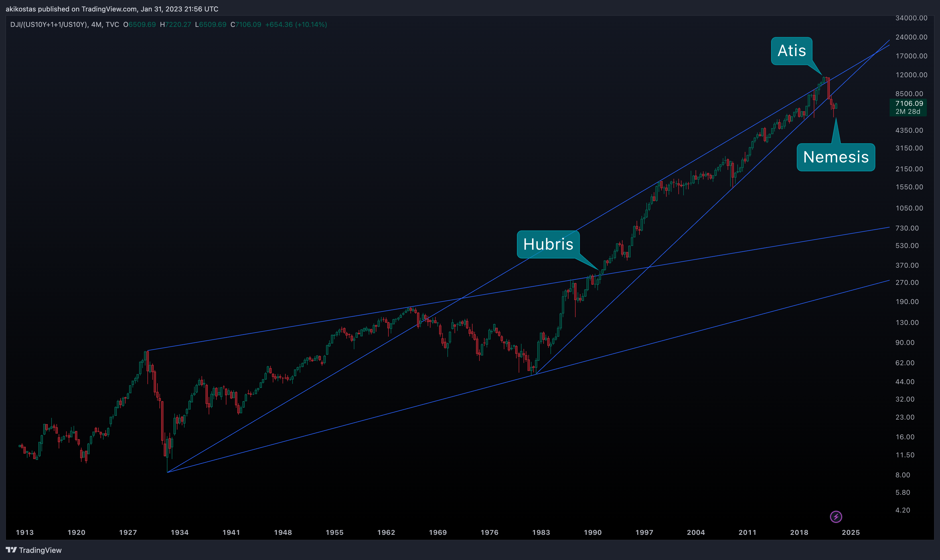Image resolution: width=940 pixels, height=560 pixels.
Task: Click the 2150.00 price axis label
Action: 909,169
